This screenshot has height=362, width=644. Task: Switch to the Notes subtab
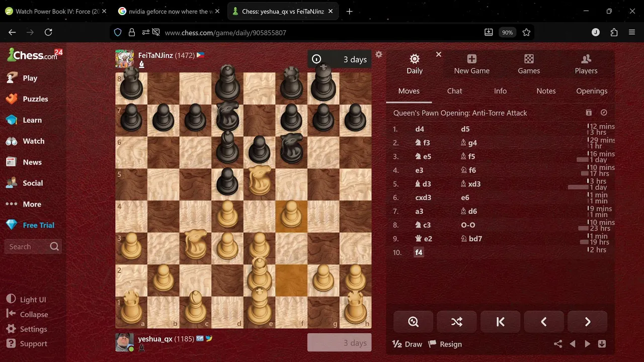(546, 91)
